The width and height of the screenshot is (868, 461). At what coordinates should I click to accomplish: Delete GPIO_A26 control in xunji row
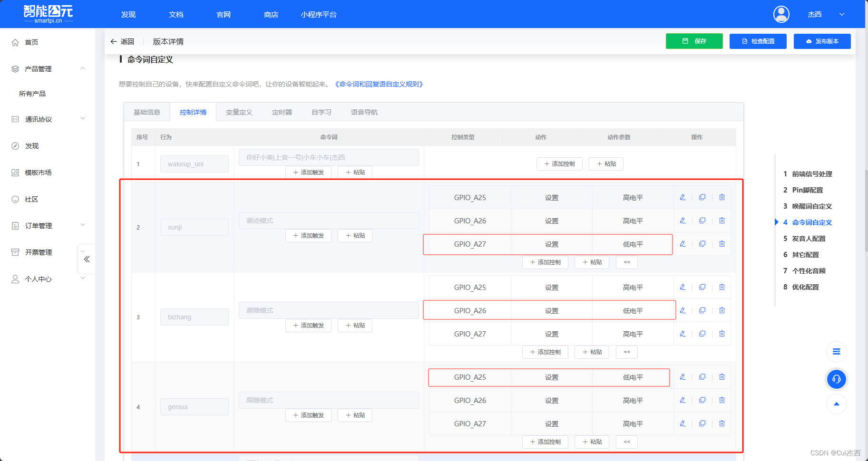[x=722, y=221]
